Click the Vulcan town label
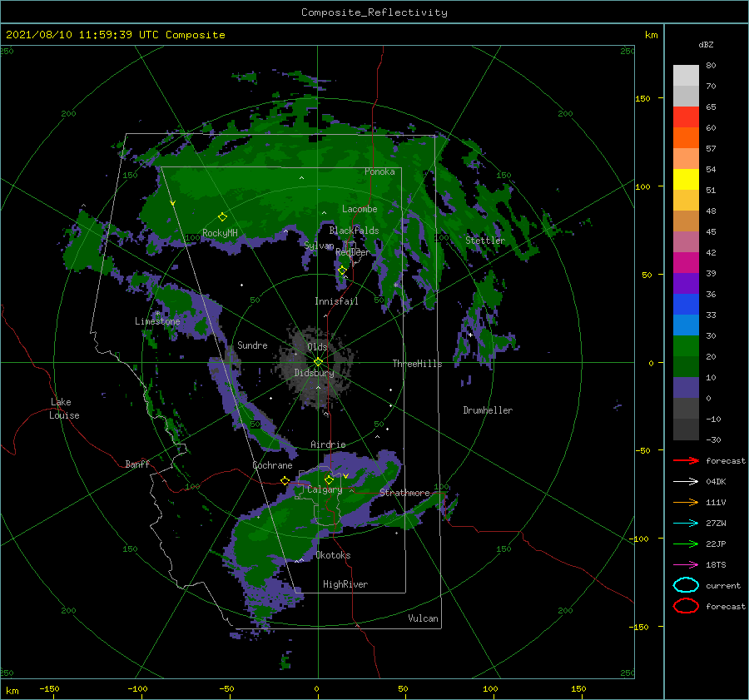The width and height of the screenshot is (749, 700). (x=424, y=618)
